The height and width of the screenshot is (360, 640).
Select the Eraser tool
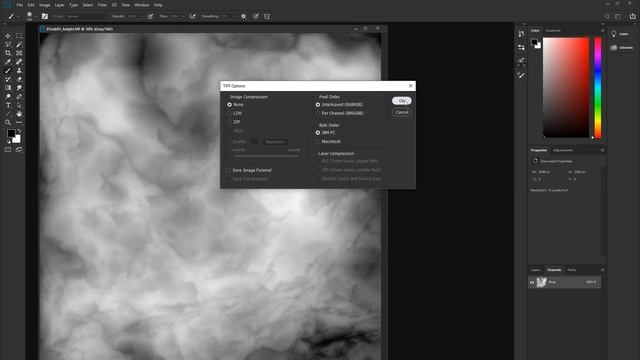pyautogui.click(x=19, y=79)
